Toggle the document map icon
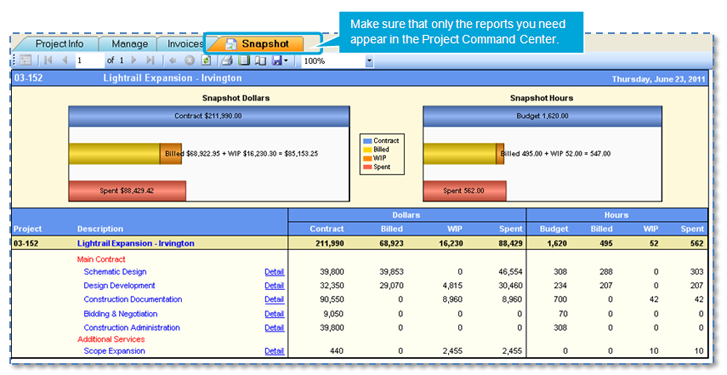 coord(26,60)
